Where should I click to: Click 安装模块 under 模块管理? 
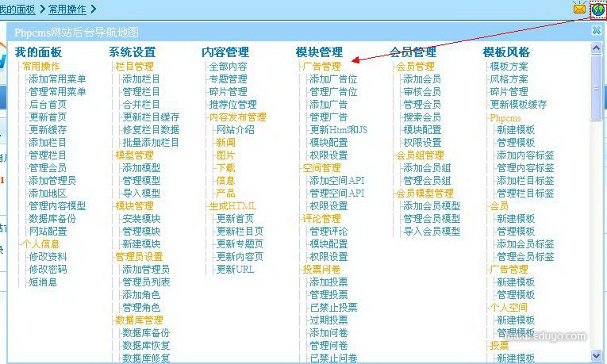[141, 219]
